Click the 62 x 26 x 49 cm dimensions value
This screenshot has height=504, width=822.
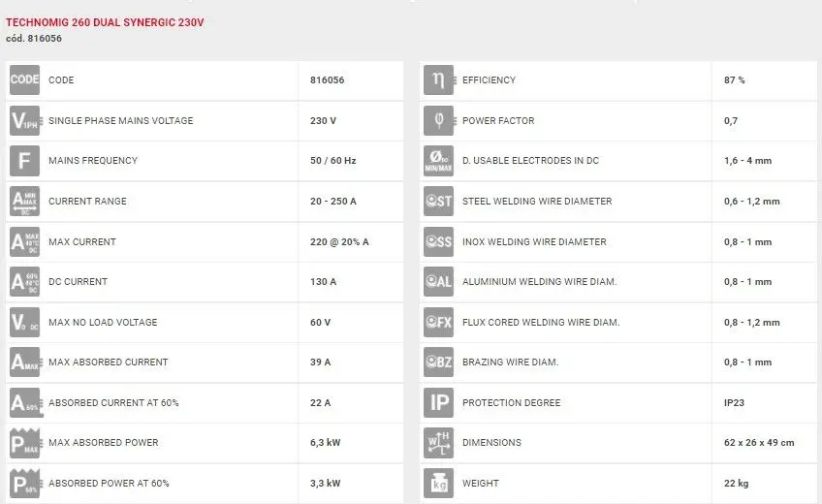pos(758,443)
